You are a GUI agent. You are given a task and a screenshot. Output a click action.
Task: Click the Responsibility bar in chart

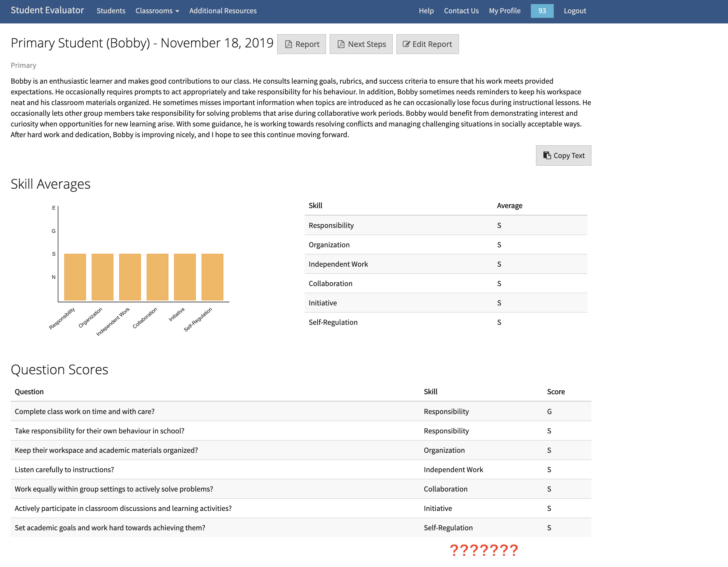[75, 277]
